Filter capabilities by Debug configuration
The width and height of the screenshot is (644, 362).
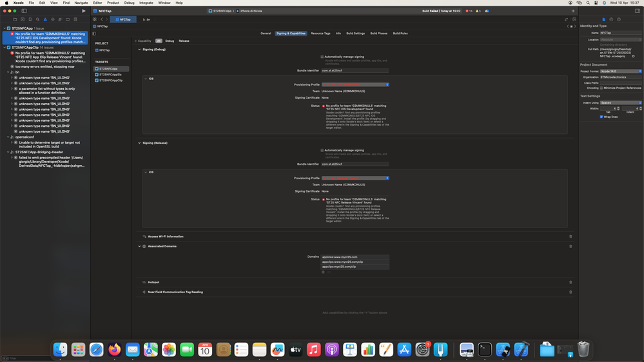tap(170, 41)
